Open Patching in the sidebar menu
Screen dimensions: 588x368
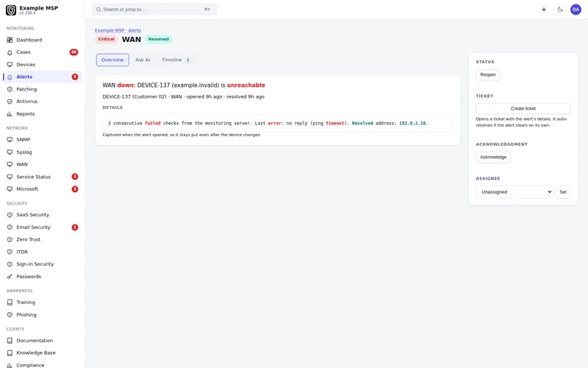click(43, 89)
